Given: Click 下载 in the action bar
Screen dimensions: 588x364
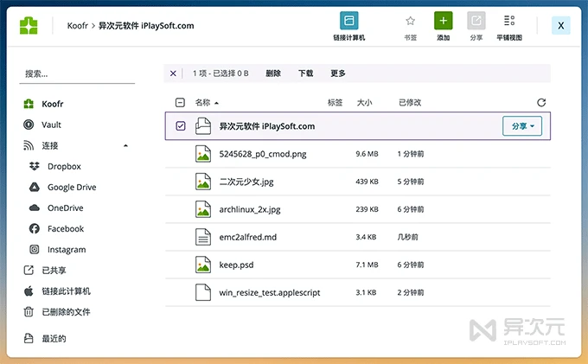Looking at the screenshot, I should (305, 73).
